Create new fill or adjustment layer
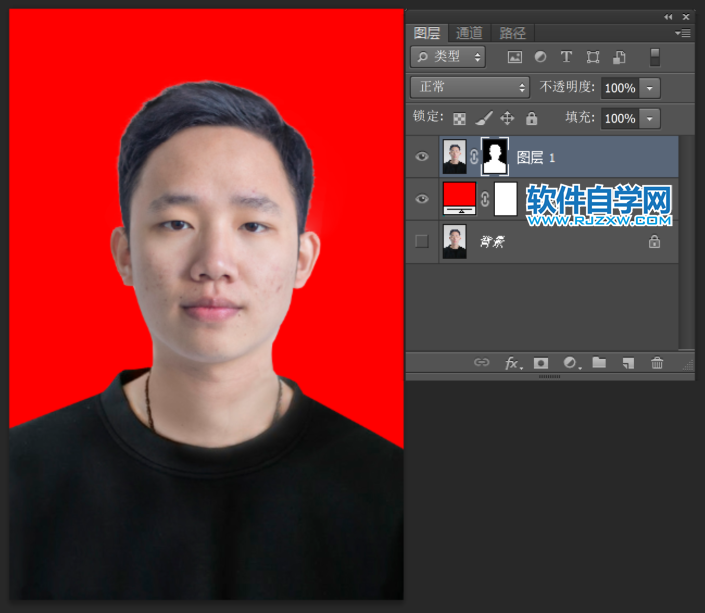The image size is (705, 613). pyautogui.click(x=570, y=363)
